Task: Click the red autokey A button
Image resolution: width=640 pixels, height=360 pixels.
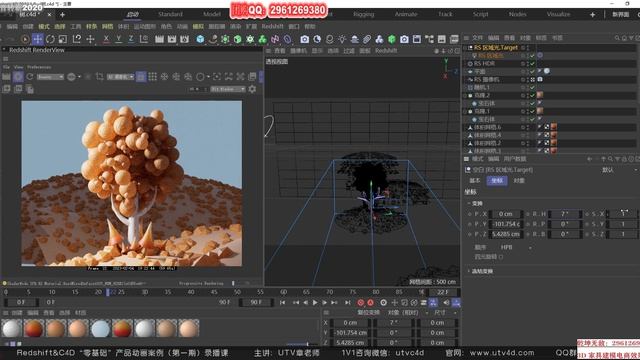Action: click(x=370, y=302)
